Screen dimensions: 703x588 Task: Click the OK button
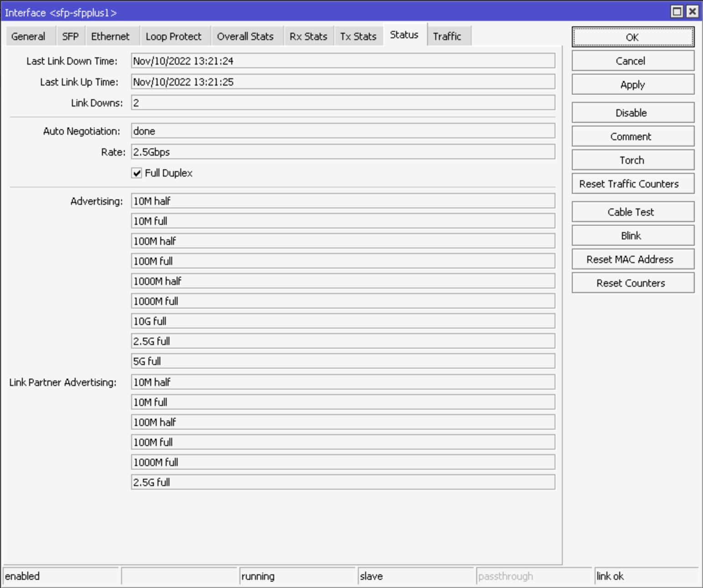(633, 37)
